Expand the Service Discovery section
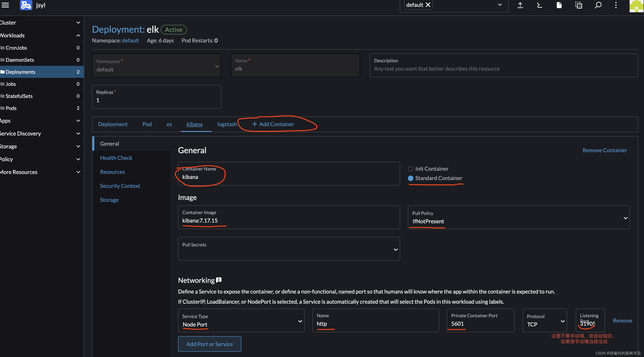 point(78,133)
